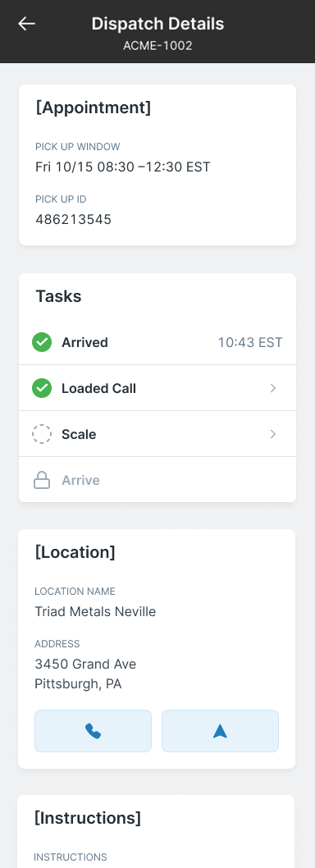Tap the pick up window time

point(123,167)
